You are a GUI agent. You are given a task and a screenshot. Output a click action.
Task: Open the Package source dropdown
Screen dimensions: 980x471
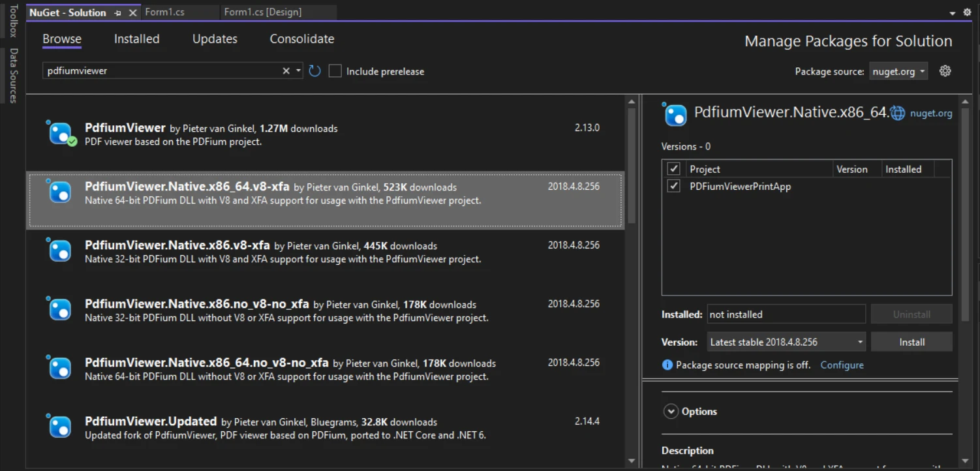coord(899,72)
